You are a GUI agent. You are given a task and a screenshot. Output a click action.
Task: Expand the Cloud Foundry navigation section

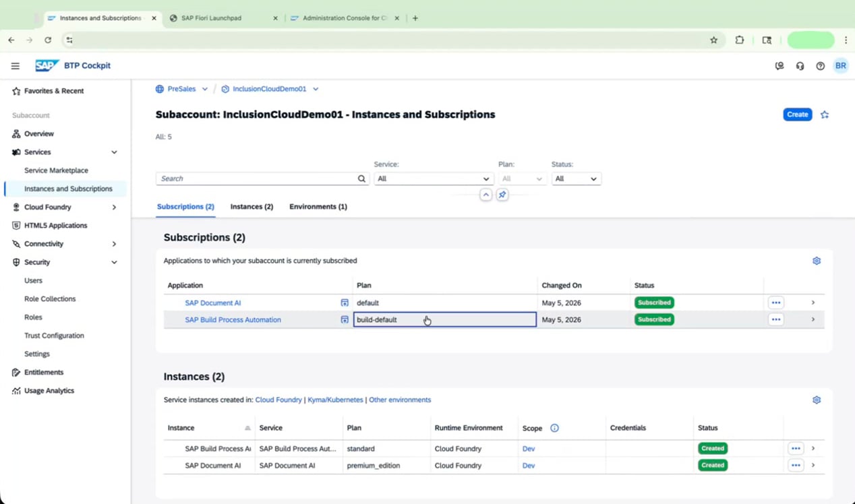pos(114,208)
